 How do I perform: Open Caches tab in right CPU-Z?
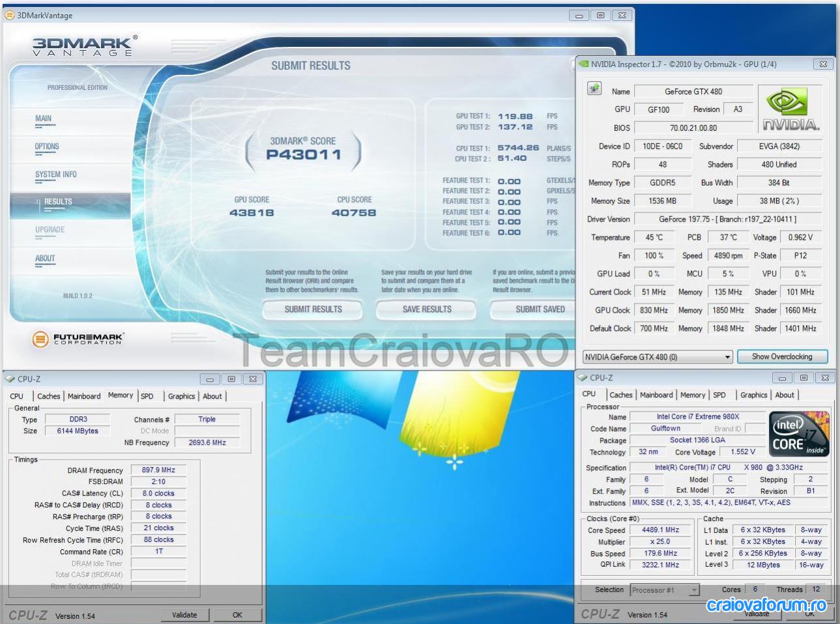[621, 395]
